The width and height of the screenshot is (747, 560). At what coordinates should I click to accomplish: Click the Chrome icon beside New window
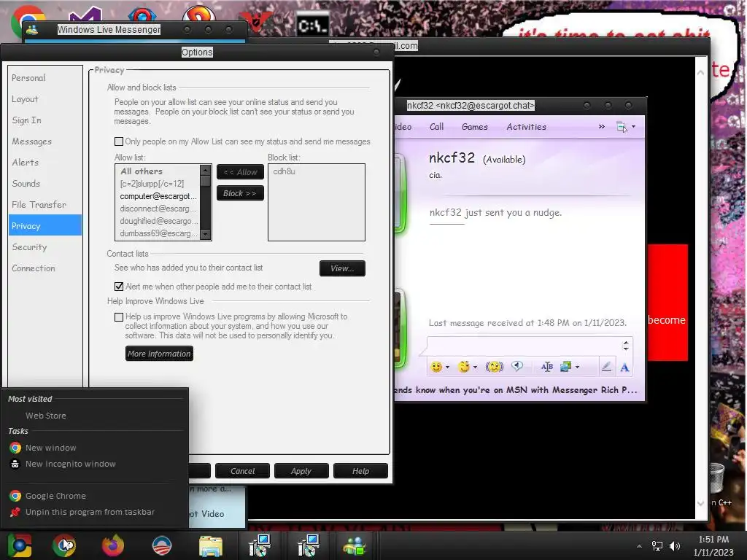tap(15, 448)
